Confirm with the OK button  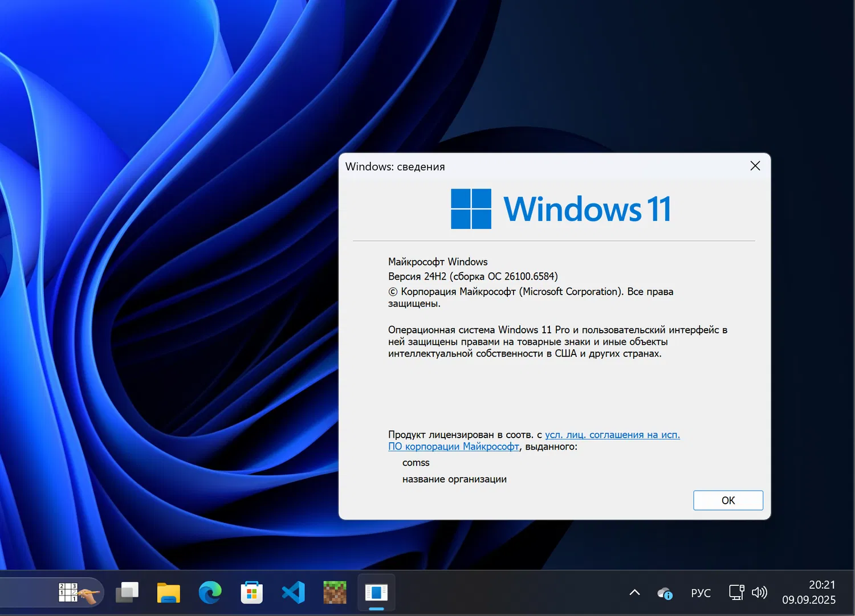728,500
